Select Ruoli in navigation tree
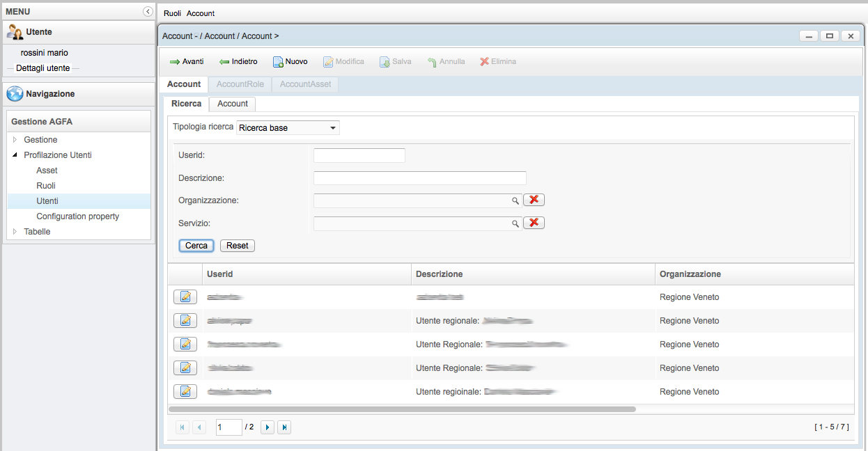Viewport: 868px width, 451px height. (x=46, y=186)
